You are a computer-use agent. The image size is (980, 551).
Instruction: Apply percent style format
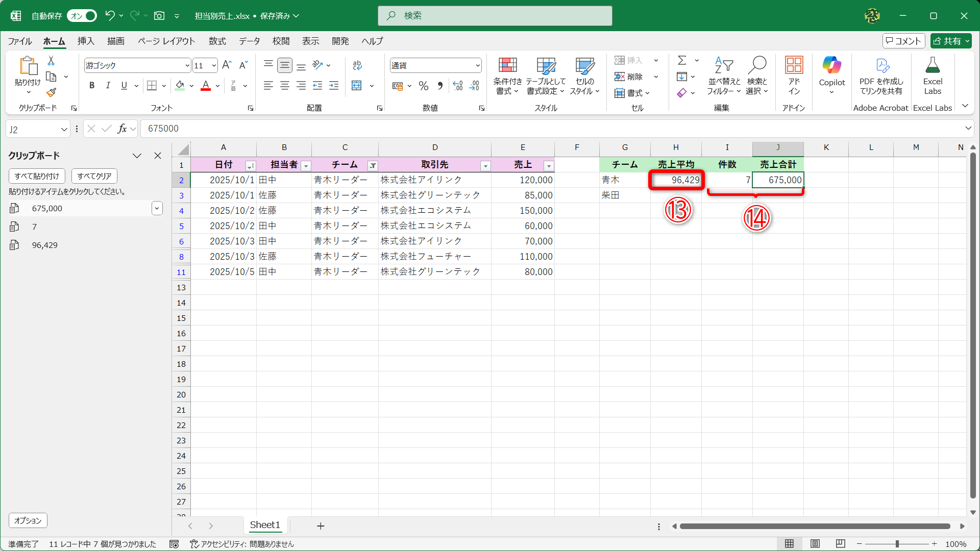(x=423, y=86)
